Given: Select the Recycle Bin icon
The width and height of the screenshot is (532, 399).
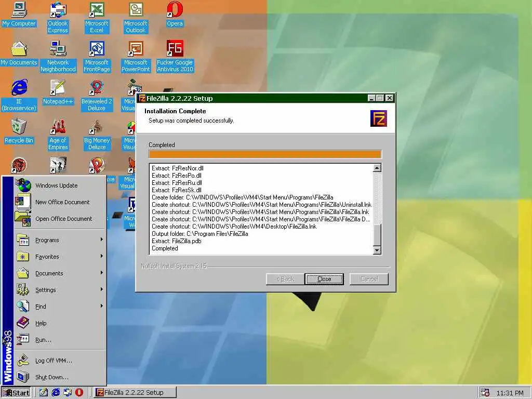Looking at the screenshot, I should pos(19,131).
